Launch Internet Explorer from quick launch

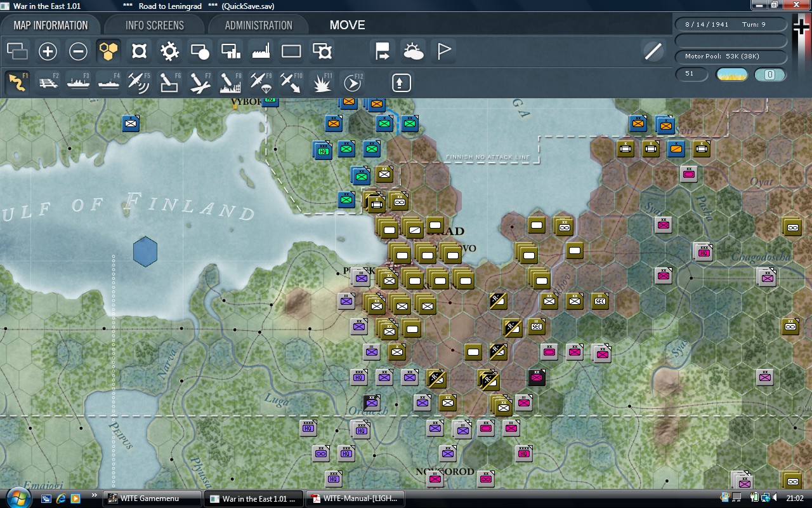click(x=61, y=498)
